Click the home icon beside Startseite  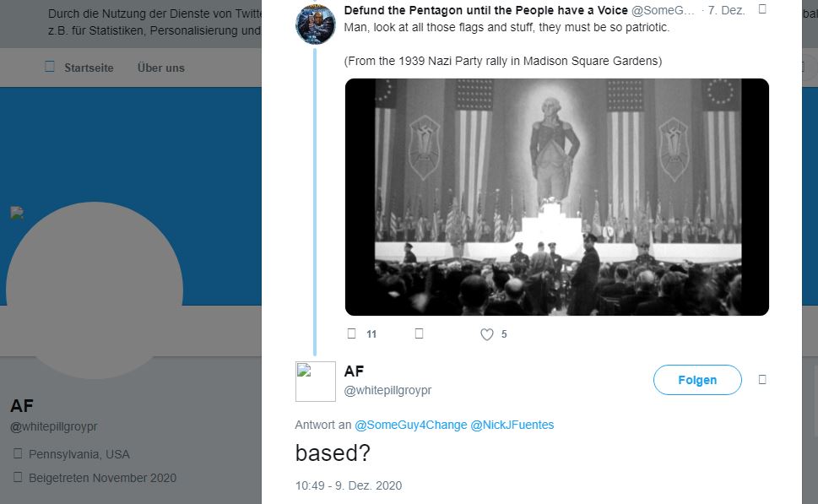[x=50, y=66]
